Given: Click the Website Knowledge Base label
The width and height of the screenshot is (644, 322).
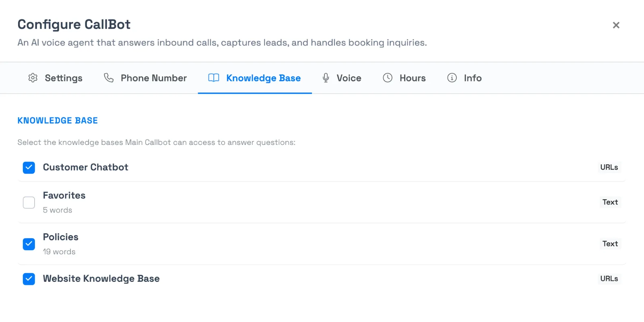Looking at the screenshot, I should click(x=101, y=279).
